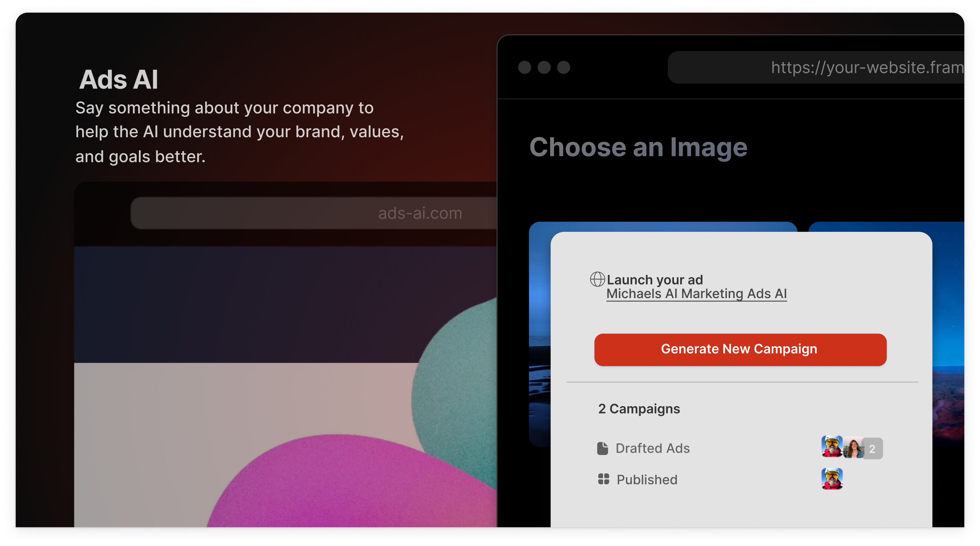
Task: Choose the right blue night-sky image
Action: pyautogui.click(x=948, y=335)
